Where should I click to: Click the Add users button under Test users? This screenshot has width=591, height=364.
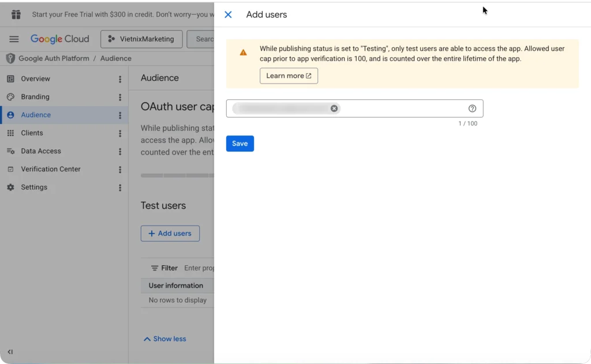coord(170,233)
